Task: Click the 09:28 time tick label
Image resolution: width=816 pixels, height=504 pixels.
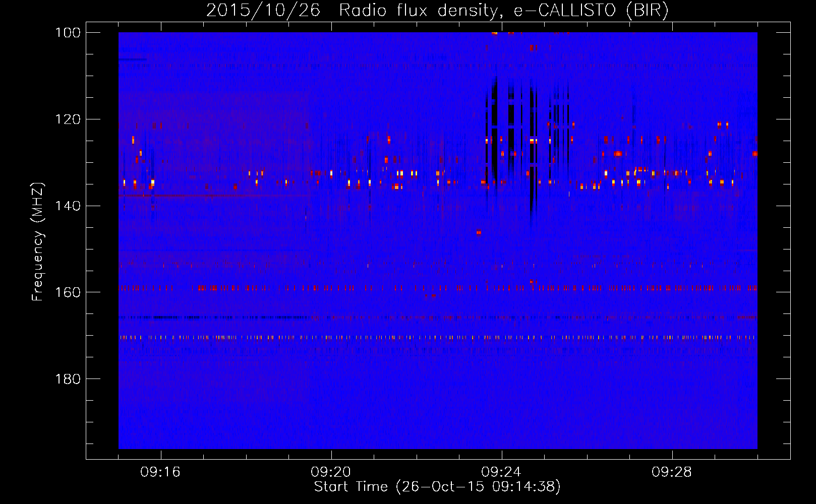Action: pyautogui.click(x=672, y=472)
